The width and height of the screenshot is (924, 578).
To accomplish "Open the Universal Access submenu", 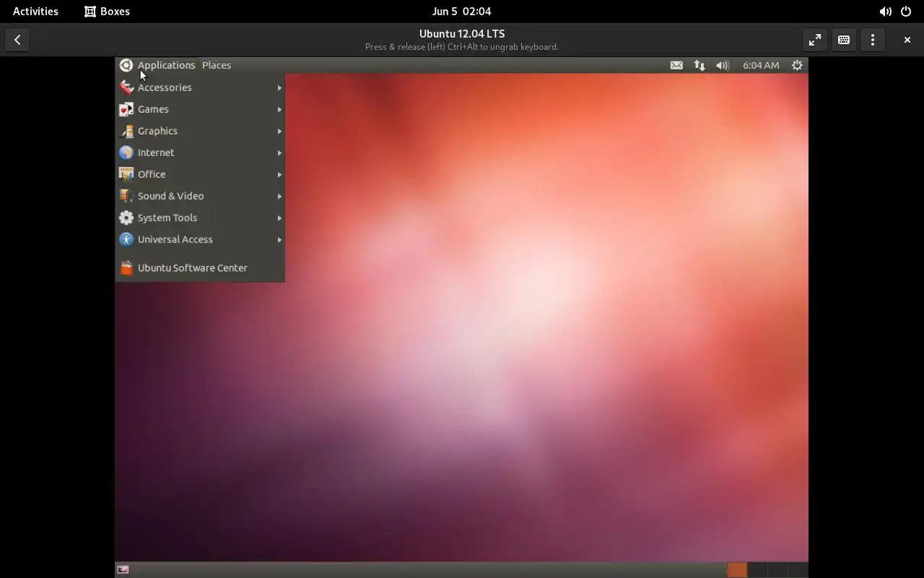I will pyautogui.click(x=200, y=239).
